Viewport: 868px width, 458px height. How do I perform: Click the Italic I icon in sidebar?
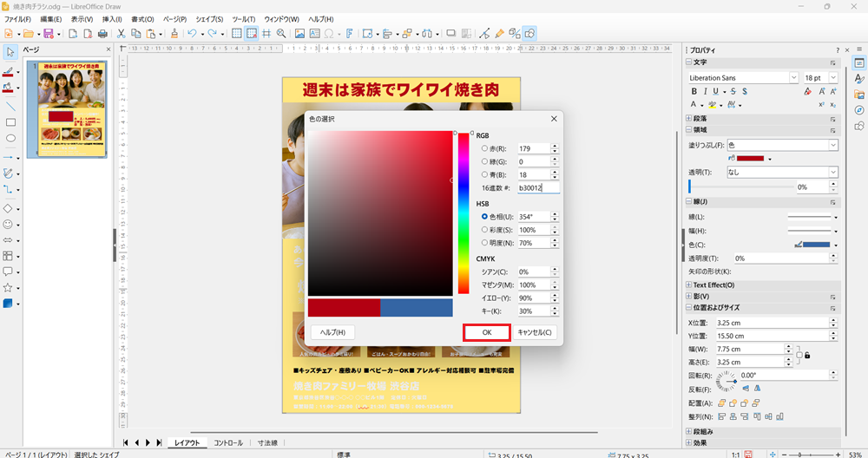coord(705,91)
